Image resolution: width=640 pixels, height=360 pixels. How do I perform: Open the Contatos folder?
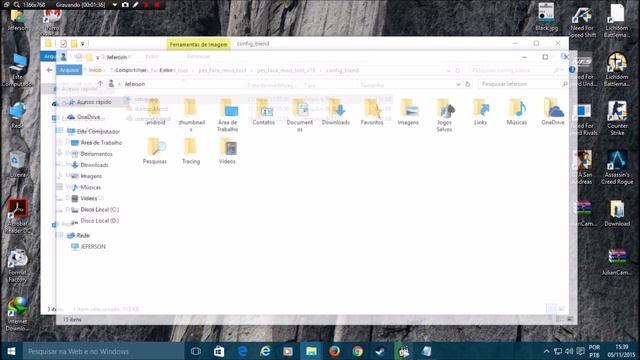click(x=263, y=111)
